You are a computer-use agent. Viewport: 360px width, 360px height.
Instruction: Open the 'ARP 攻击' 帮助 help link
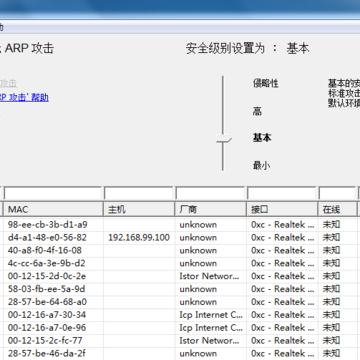[24, 98]
